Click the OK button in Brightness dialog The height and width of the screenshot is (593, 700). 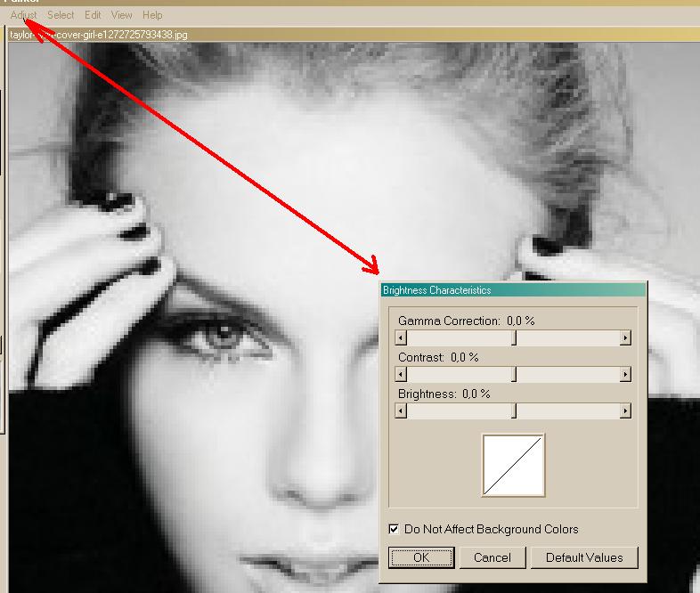[x=421, y=557]
